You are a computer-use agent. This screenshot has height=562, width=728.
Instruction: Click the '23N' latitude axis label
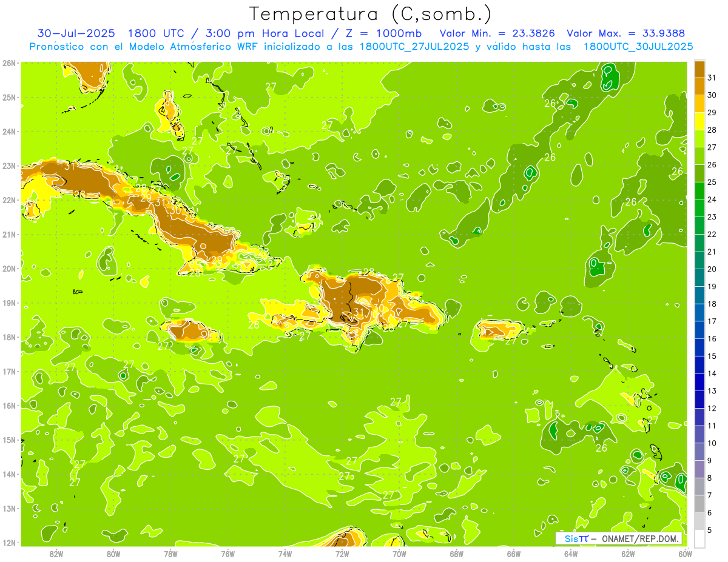coord(8,166)
